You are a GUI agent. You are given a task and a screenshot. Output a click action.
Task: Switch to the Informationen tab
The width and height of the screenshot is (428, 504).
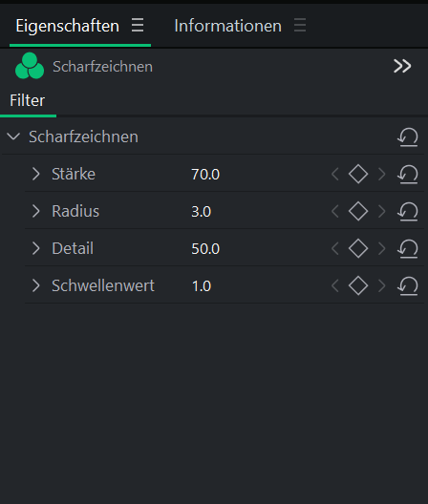[x=227, y=26]
